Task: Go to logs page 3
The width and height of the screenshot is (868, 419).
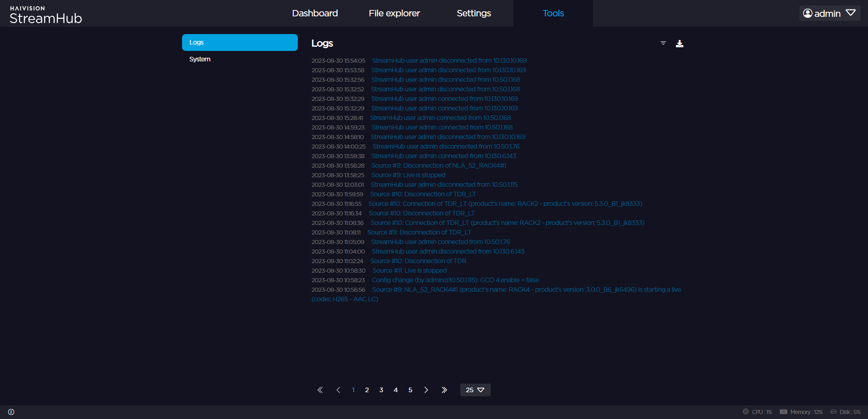Action: 381,390
